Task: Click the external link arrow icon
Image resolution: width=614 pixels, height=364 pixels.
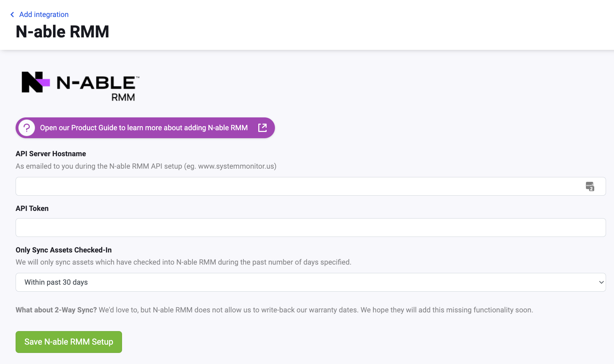Action: coord(262,128)
